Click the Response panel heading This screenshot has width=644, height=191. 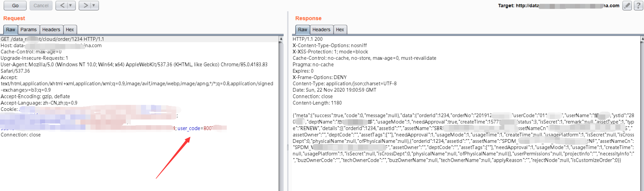(x=308, y=18)
